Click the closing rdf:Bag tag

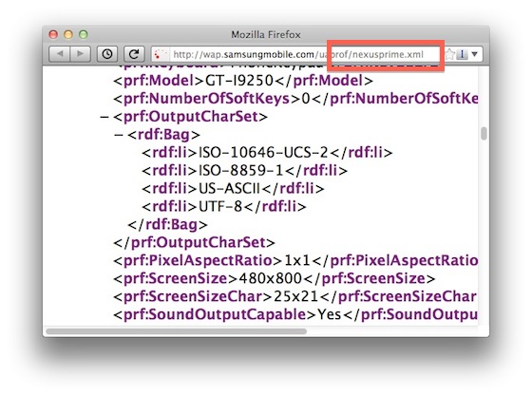(x=167, y=224)
